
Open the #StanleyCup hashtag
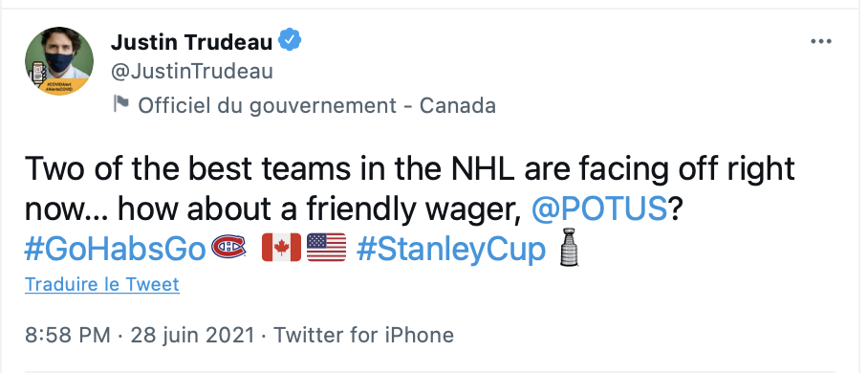tap(451, 250)
